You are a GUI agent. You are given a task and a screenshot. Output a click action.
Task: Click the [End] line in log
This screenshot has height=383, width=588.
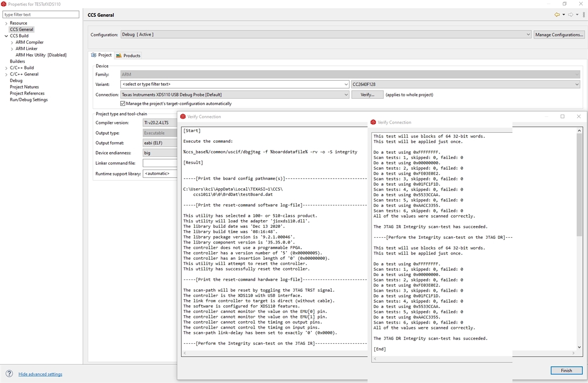tap(380, 349)
